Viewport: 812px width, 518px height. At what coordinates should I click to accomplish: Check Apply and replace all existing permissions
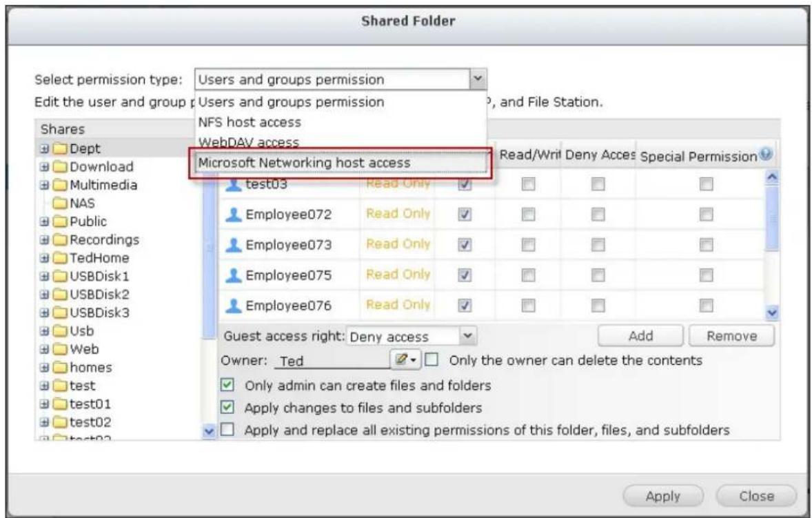click(x=227, y=430)
